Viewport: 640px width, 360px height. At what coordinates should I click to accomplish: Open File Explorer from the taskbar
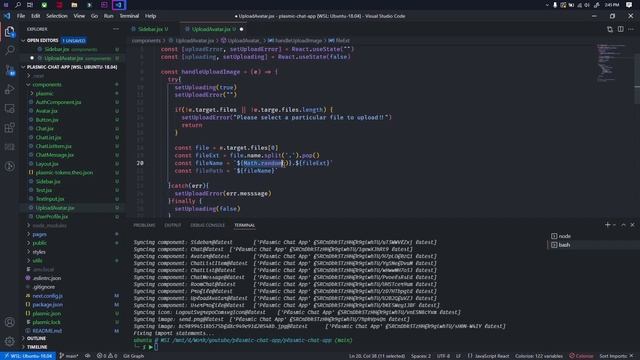[x=74, y=5]
